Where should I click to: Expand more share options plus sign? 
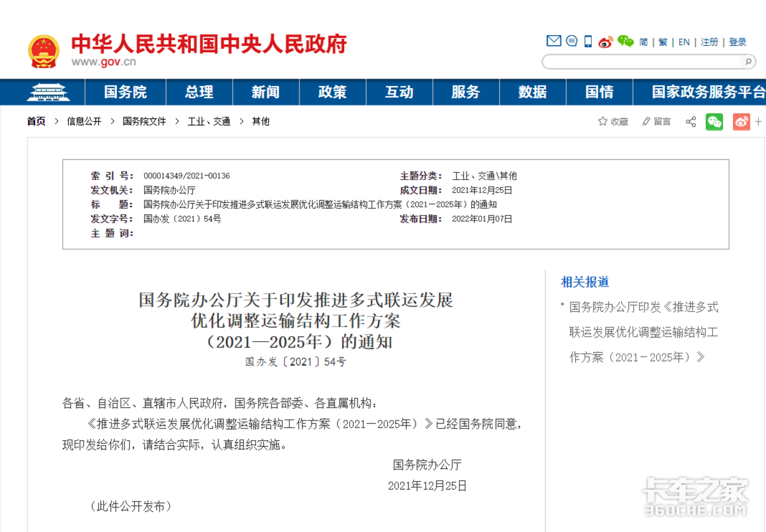tap(759, 121)
